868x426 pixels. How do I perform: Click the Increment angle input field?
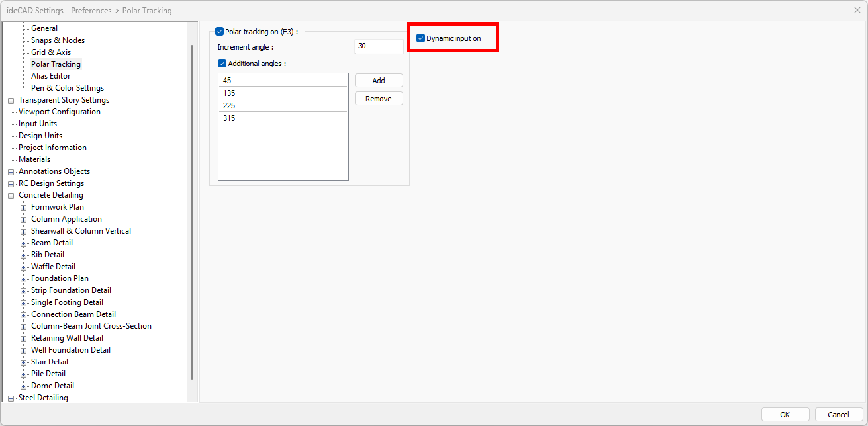coord(379,46)
